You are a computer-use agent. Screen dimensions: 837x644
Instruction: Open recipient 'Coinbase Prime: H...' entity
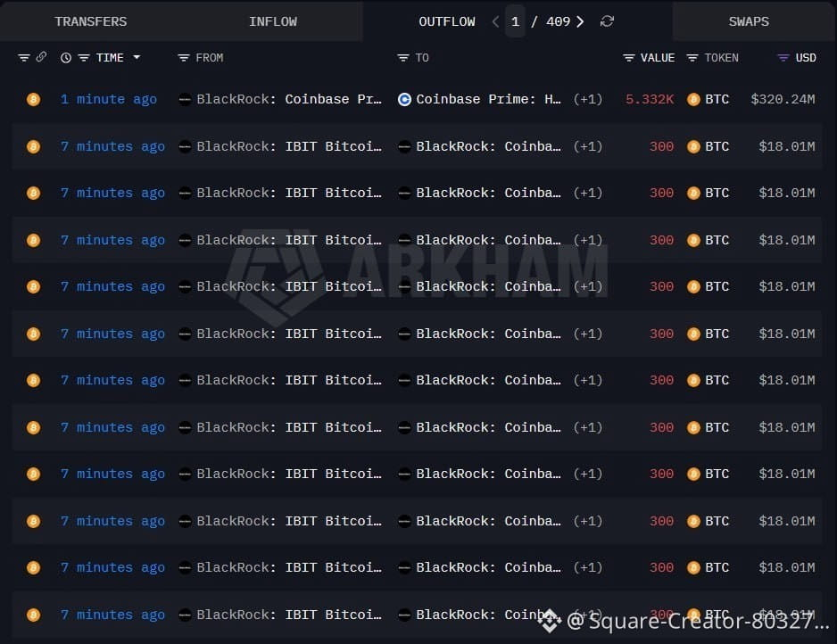[x=488, y=99]
